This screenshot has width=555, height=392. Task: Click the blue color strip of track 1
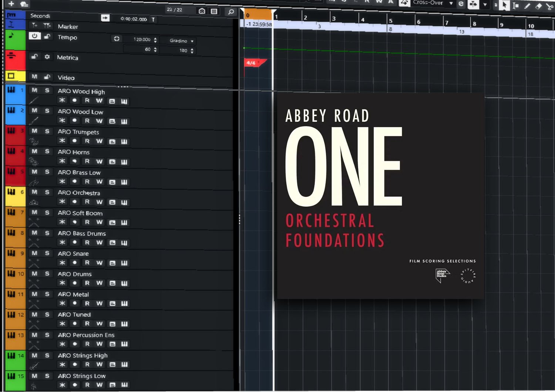pos(15,95)
